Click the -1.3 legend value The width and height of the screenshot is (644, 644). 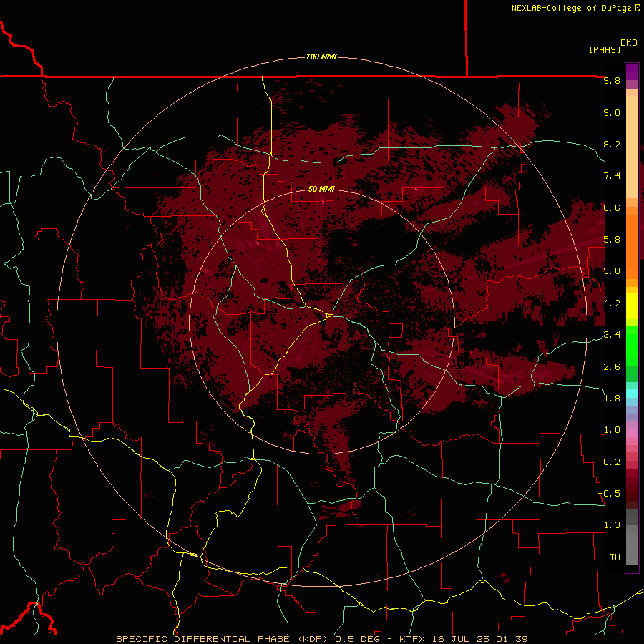tap(609, 525)
